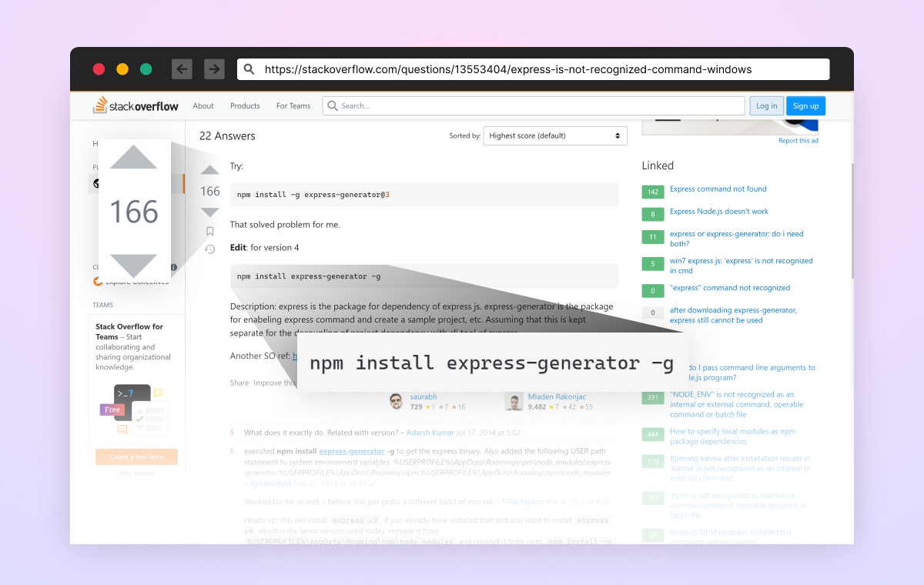Screen dimensions: 924x585
Task: Click the search icon in Stack Overflow search box
Action: click(x=333, y=105)
